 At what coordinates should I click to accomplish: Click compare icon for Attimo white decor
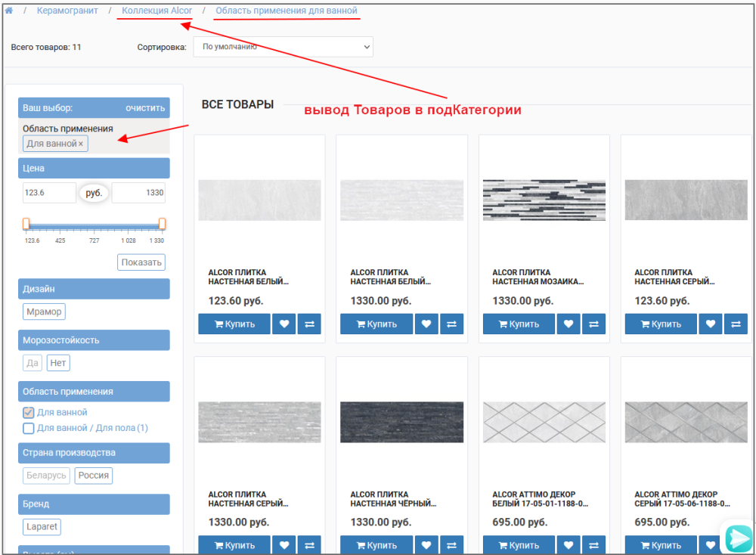pos(593,545)
